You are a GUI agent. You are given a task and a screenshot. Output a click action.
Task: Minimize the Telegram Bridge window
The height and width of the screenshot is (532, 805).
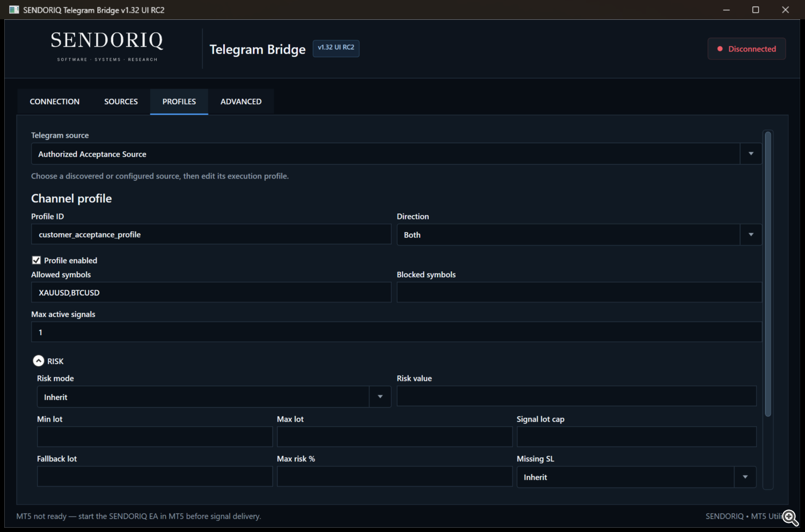[x=726, y=10]
